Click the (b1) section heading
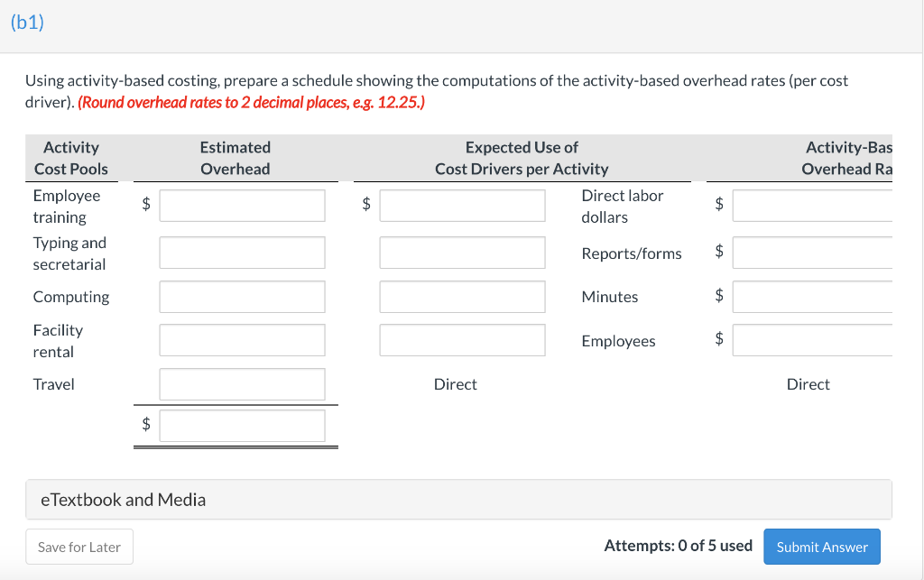The height and width of the screenshot is (580, 924). click(27, 22)
